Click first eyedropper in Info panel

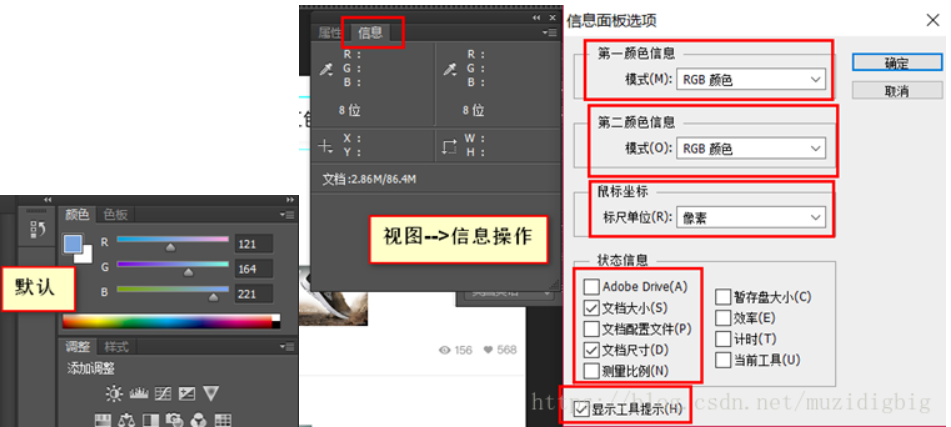(326, 70)
